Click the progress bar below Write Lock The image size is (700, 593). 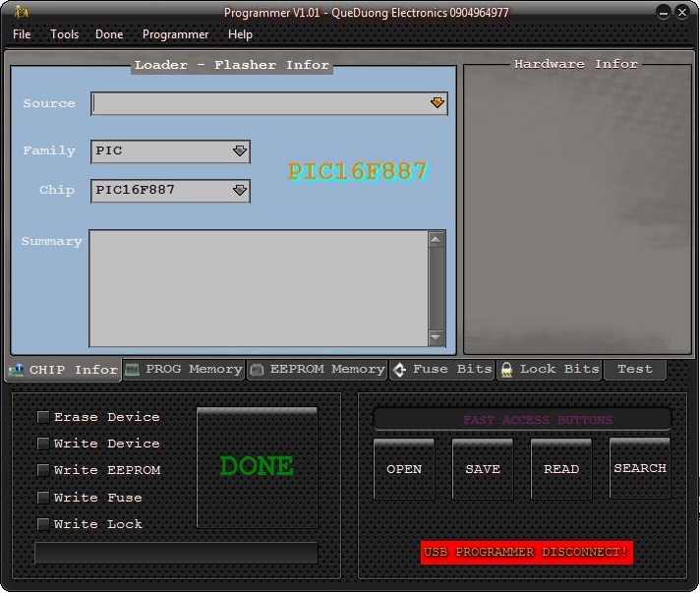176,554
